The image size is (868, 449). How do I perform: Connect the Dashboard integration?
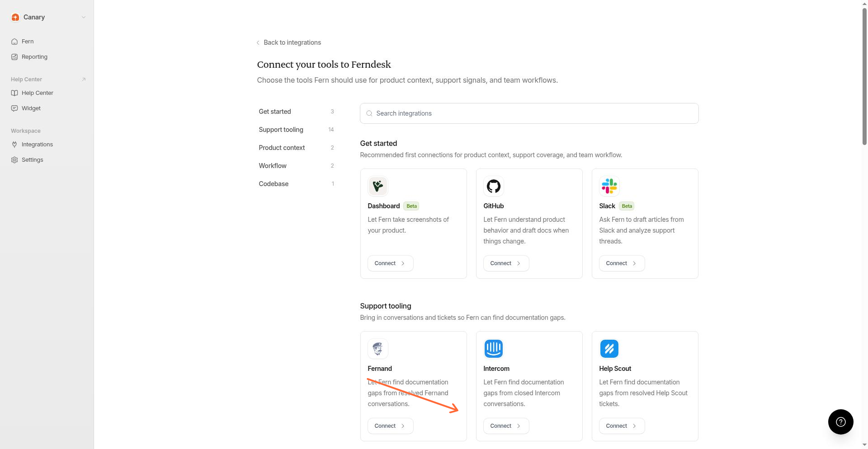click(x=391, y=263)
